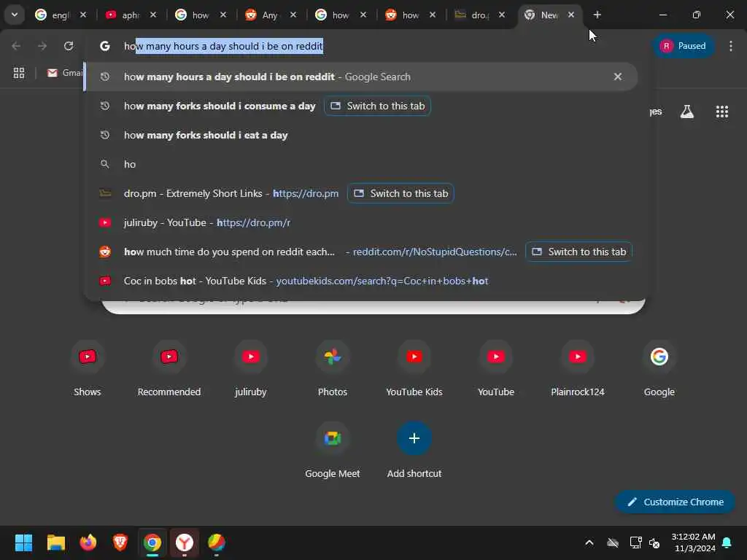Open the Windows Start menu

[x=23, y=542]
